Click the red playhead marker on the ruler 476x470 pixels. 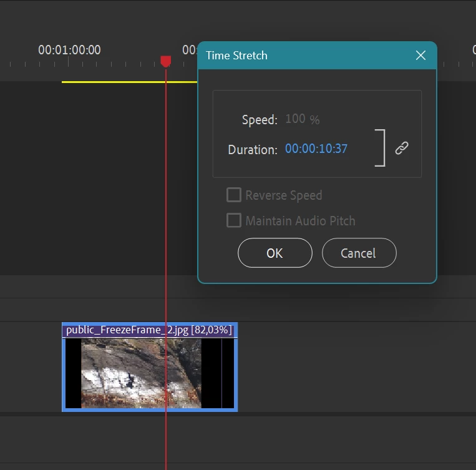click(166, 61)
